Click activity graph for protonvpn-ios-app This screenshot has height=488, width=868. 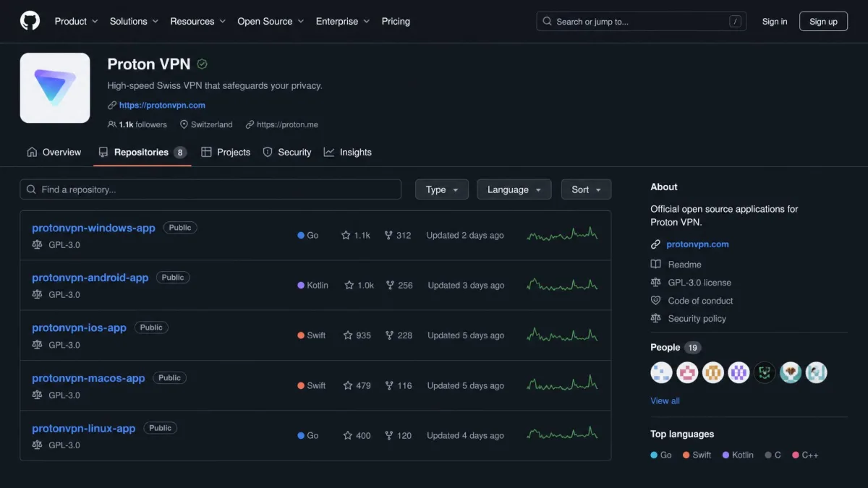coord(563,334)
